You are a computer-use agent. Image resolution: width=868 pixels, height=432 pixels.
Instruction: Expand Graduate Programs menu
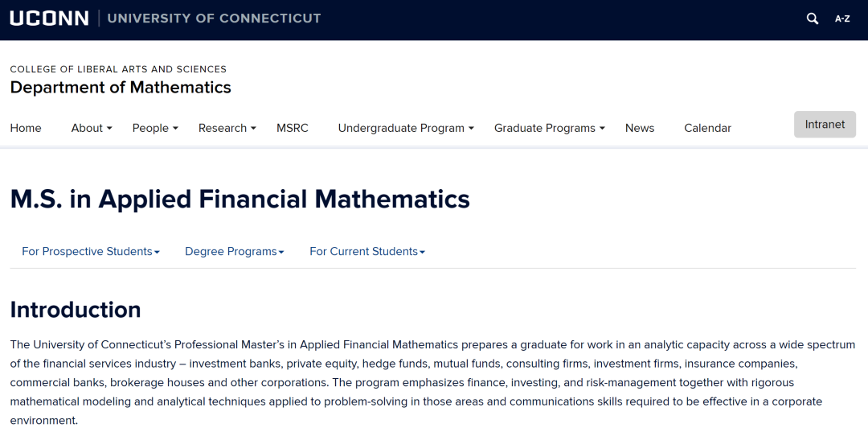pos(550,128)
